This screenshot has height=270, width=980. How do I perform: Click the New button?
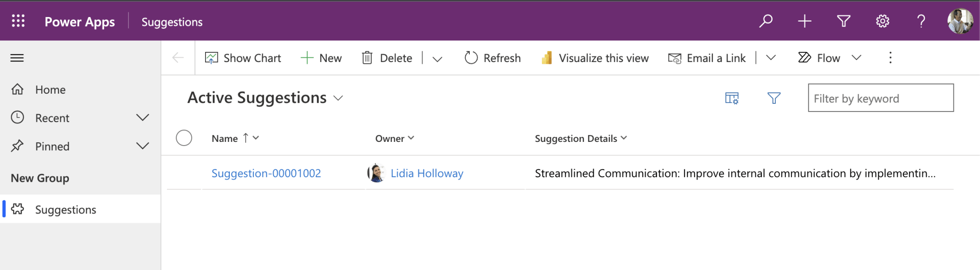pyautogui.click(x=321, y=58)
